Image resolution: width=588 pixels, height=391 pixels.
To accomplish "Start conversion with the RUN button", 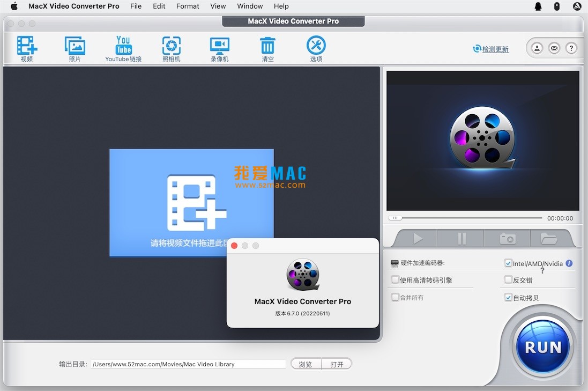I will [542, 347].
